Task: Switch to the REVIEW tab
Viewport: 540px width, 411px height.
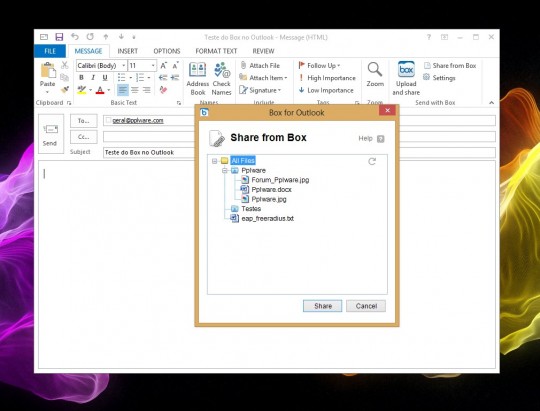Action: [x=263, y=51]
